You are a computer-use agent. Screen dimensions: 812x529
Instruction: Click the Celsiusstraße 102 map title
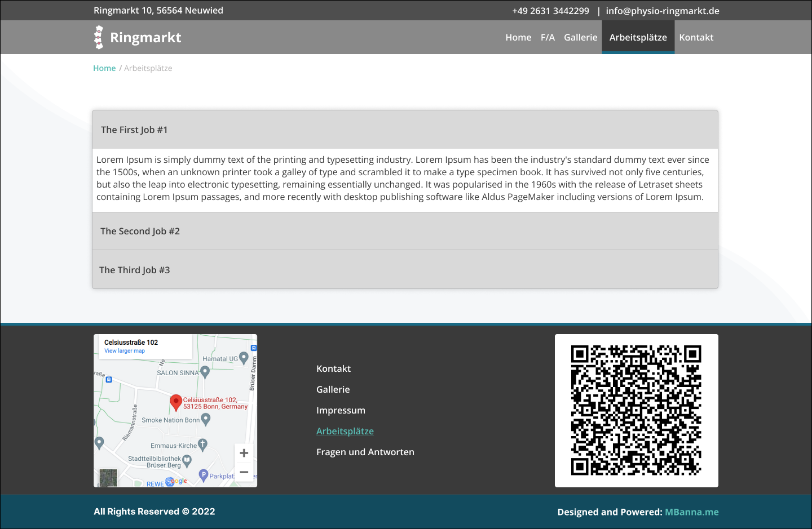[x=131, y=343]
